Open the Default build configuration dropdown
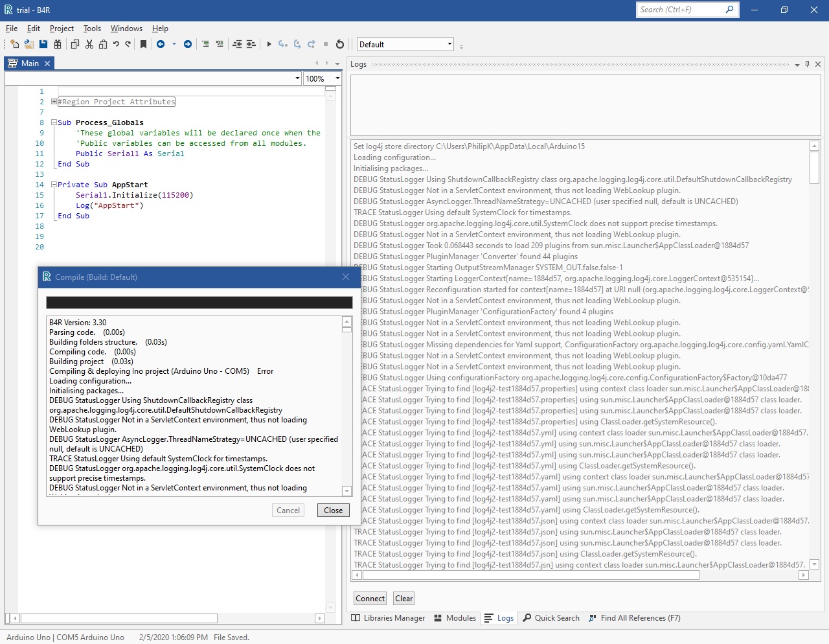Screen dimensions: 829x644 click(449, 44)
